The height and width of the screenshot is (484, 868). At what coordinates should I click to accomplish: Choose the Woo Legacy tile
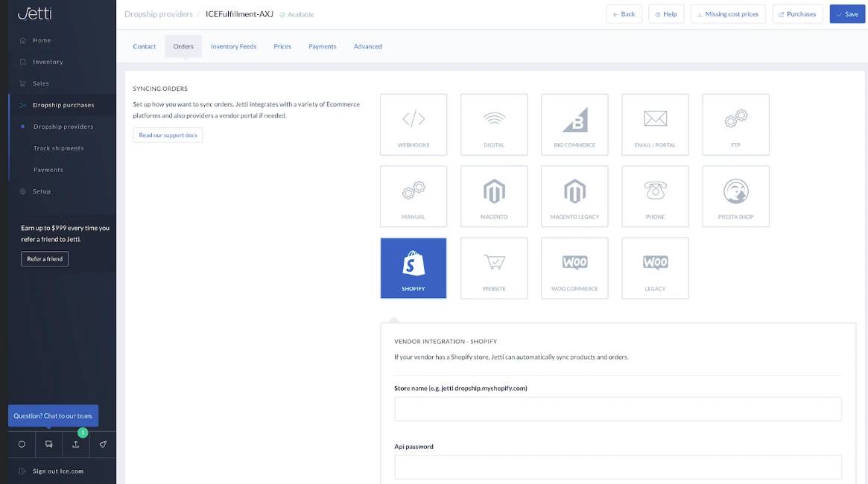pos(655,268)
